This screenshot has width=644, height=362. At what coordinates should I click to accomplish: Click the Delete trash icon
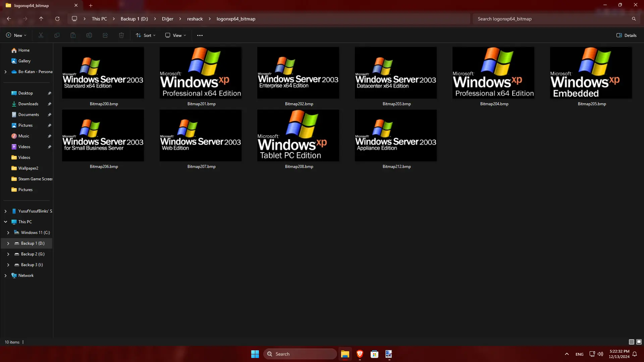pyautogui.click(x=121, y=35)
